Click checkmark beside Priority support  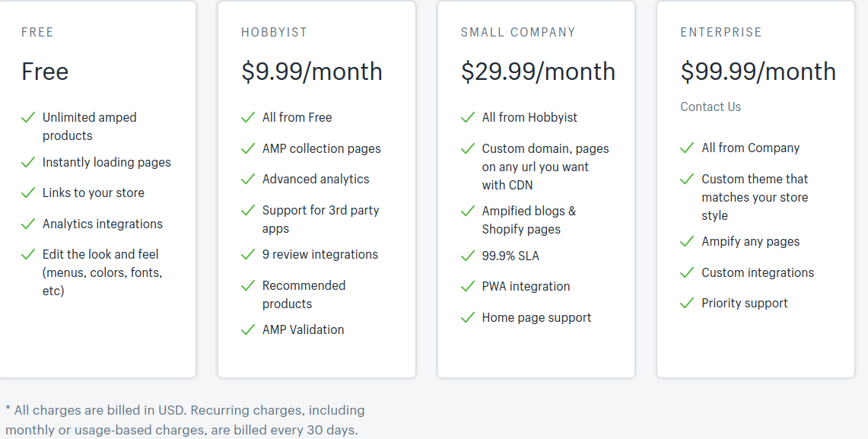(687, 303)
